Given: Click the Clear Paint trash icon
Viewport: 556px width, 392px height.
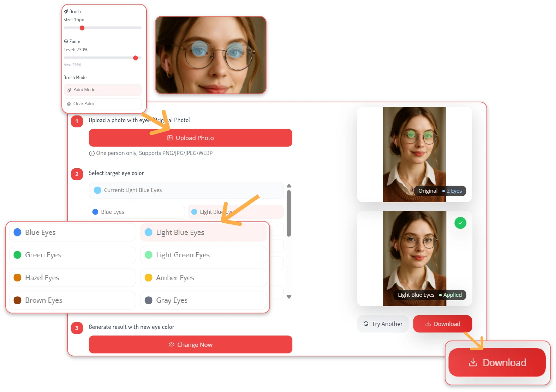Looking at the screenshot, I should [x=69, y=104].
